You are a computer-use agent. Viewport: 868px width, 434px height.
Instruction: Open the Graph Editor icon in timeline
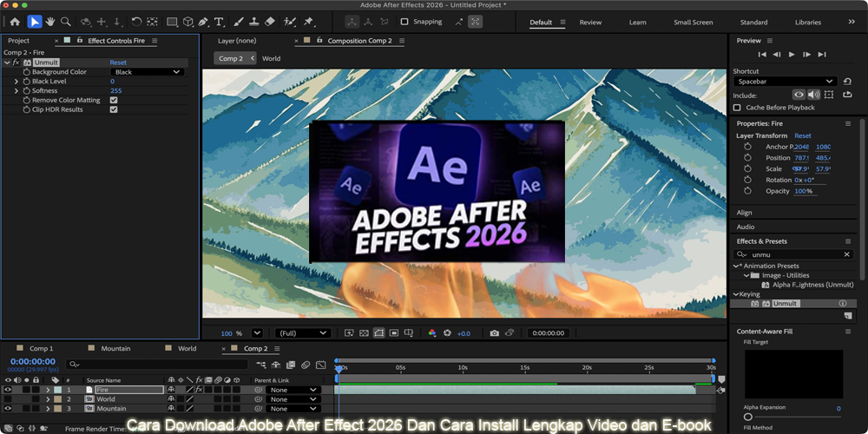(x=320, y=365)
